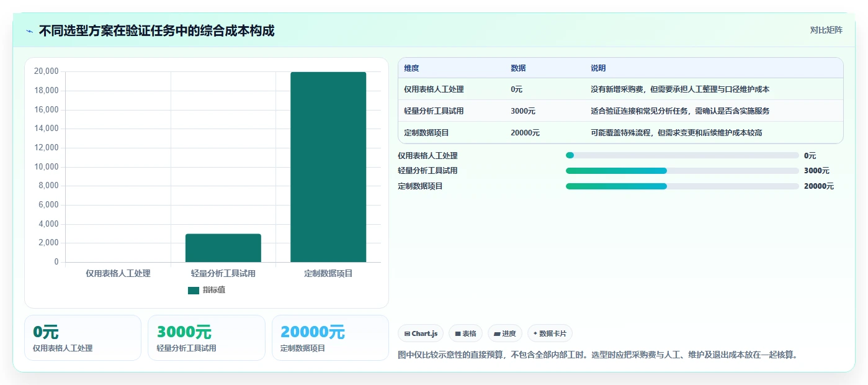Click the lightning icon beside the title
The image size is (868, 385).
point(29,31)
